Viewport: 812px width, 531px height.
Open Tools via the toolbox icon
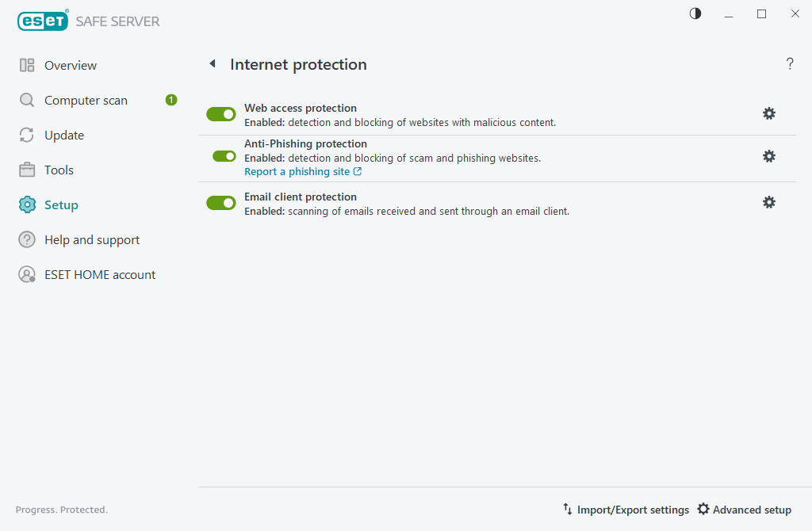(x=26, y=170)
